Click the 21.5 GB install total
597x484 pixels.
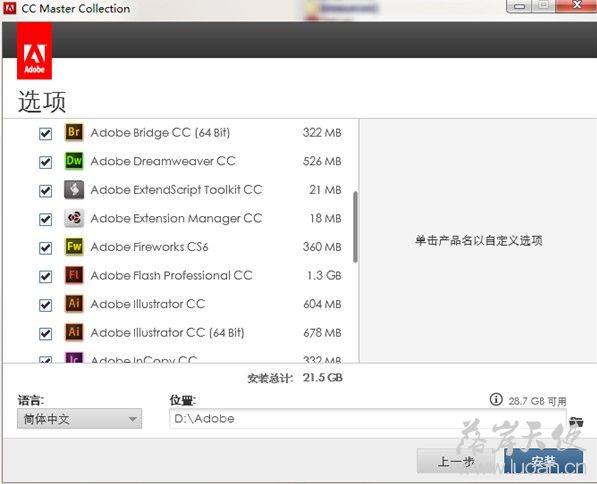coord(322,377)
